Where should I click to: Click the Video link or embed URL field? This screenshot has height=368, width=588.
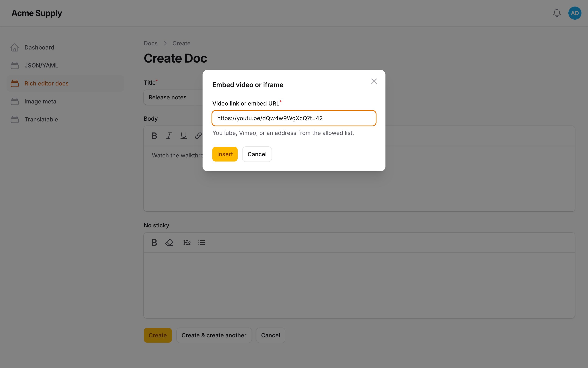point(294,118)
